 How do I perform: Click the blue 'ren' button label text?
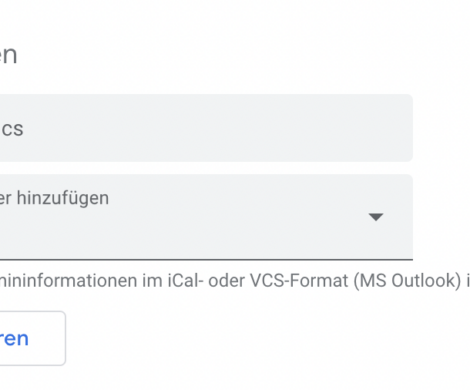14,339
